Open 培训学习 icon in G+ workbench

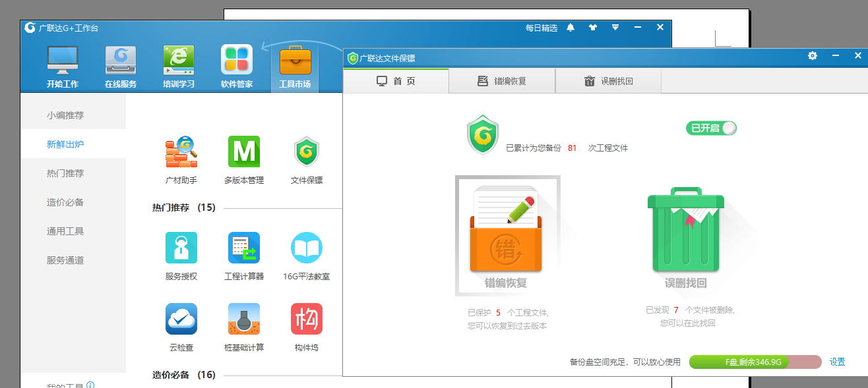(x=179, y=67)
